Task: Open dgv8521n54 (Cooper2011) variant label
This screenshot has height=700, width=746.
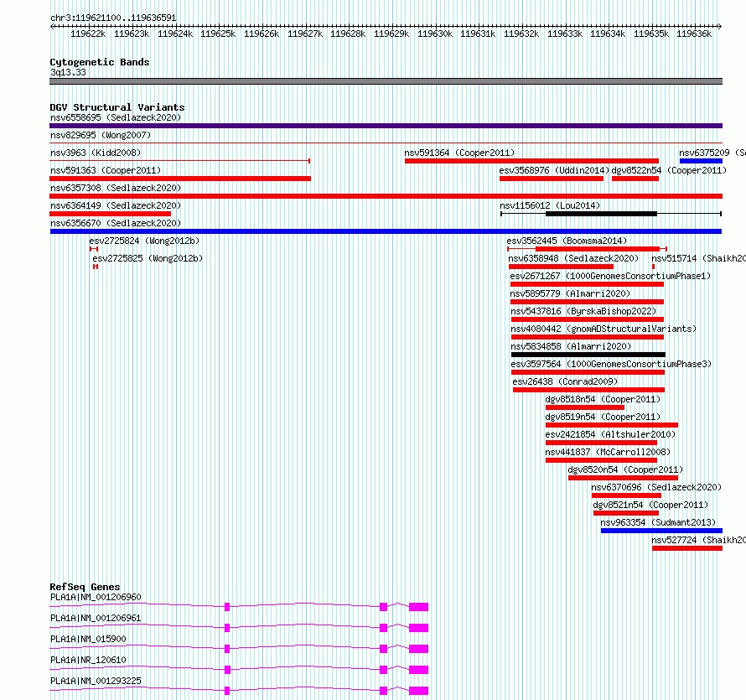Action: pos(650,505)
